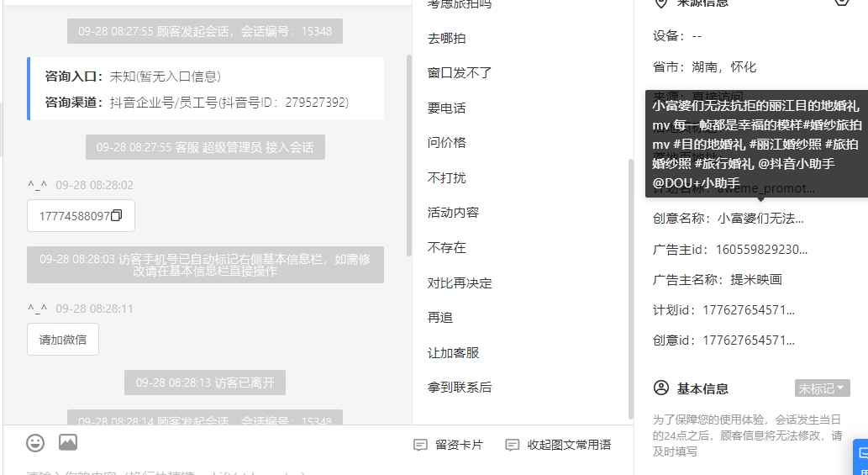Click 创意名称 value 小富婆们无法...
This screenshot has width=868, height=475.
pyautogui.click(x=760, y=218)
